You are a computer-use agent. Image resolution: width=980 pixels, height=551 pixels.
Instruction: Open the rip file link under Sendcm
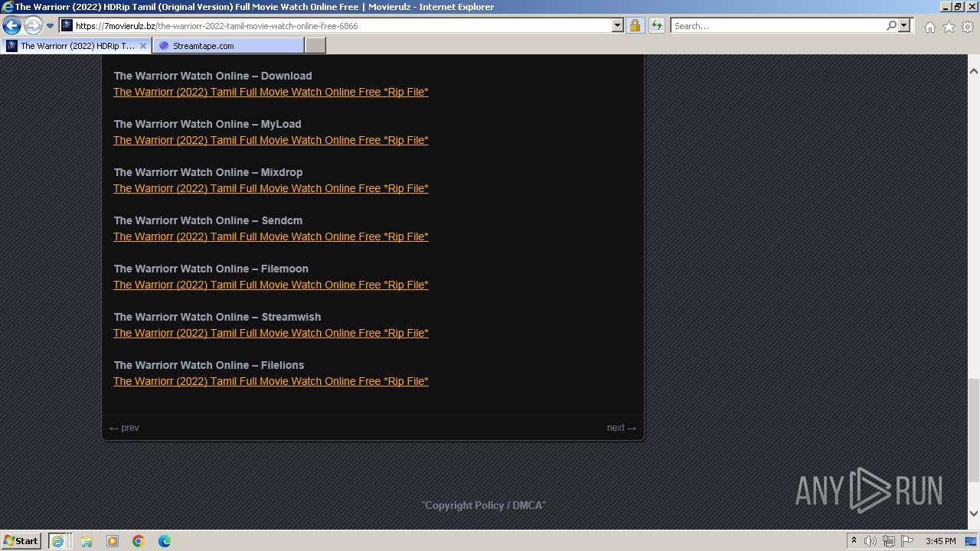271,236
